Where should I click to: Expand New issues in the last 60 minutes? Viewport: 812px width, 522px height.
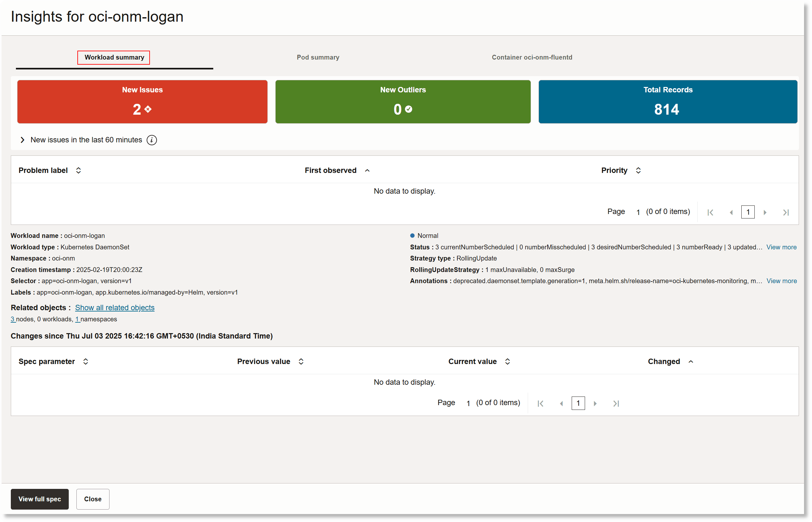click(x=22, y=139)
